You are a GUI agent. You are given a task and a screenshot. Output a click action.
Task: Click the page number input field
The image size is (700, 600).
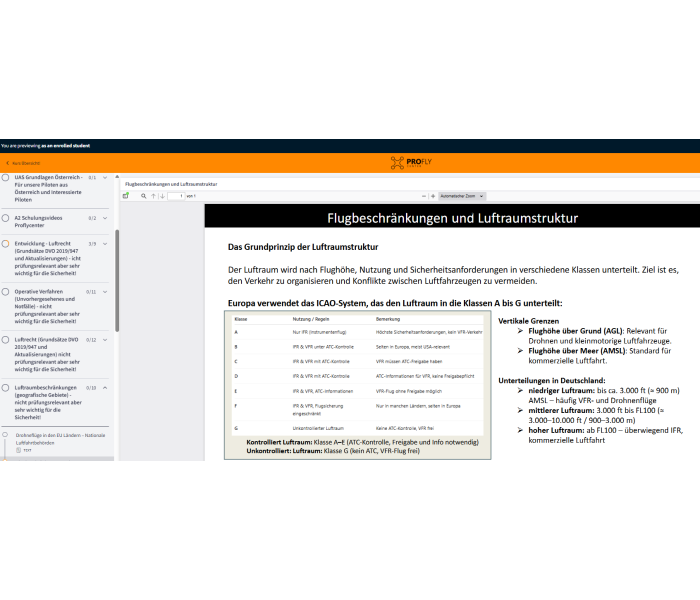176,196
